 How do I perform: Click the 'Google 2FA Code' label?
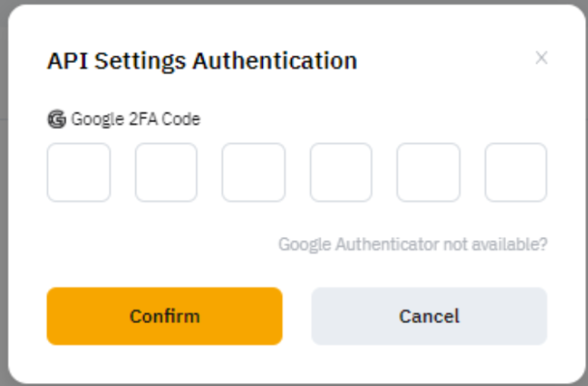click(135, 119)
